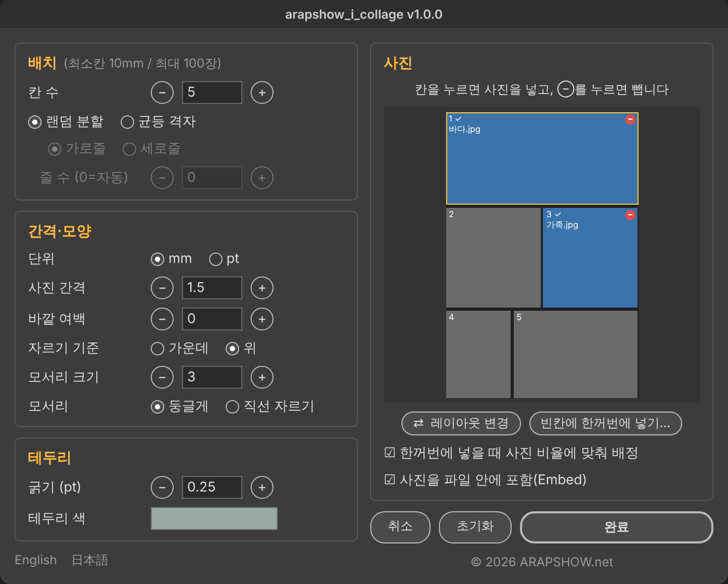Image resolution: width=728 pixels, height=584 pixels.
Task: Click the 레이아웃 변경 button
Action: pos(461,423)
